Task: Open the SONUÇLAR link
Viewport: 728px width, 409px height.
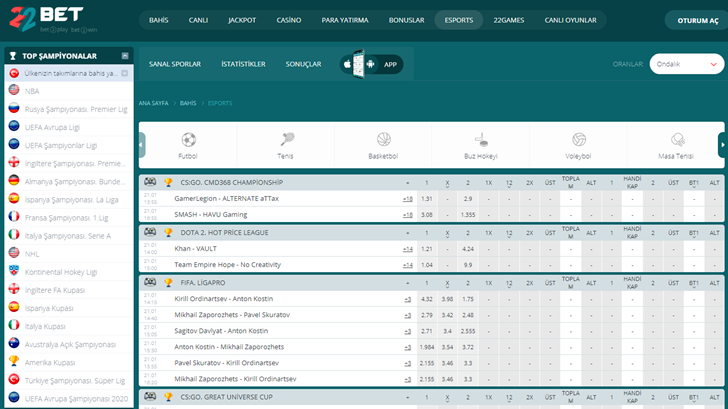Action: pyautogui.click(x=303, y=64)
